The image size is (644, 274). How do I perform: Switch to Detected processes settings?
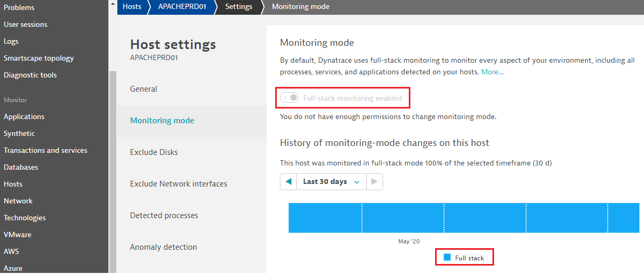click(164, 216)
